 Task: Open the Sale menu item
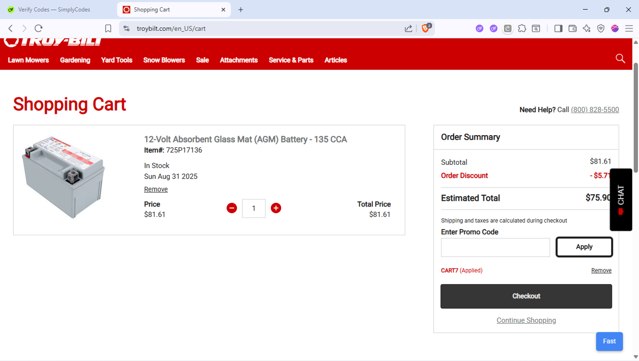(x=202, y=60)
